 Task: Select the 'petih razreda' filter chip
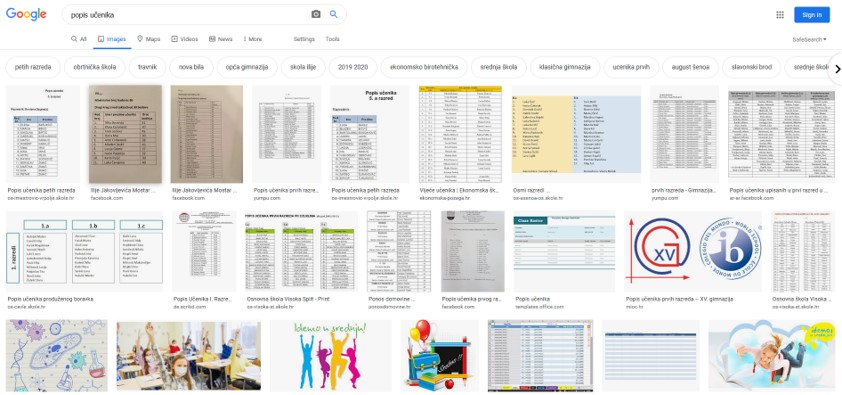(x=33, y=68)
